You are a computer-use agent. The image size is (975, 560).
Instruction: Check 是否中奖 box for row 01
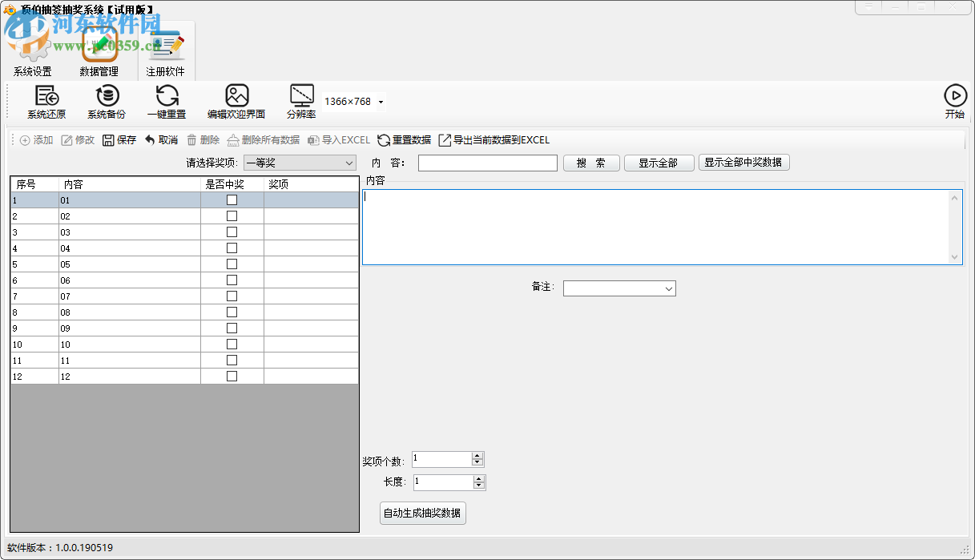[232, 200]
